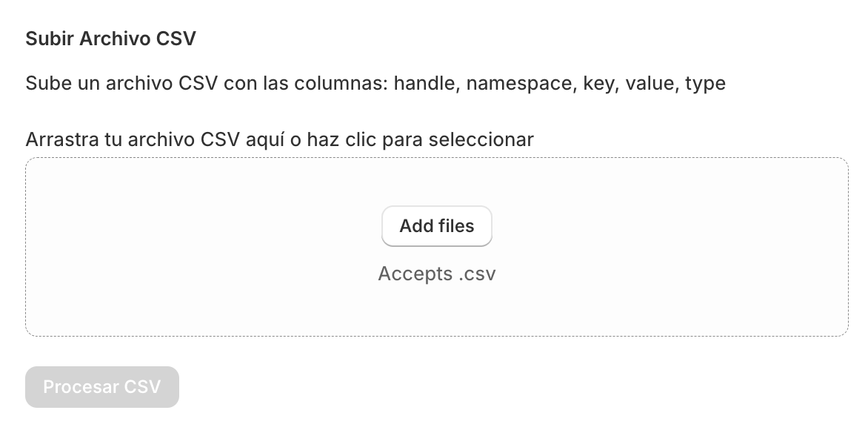
Task: Click the word "handle" in the description
Action: click(x=426, y=84)
